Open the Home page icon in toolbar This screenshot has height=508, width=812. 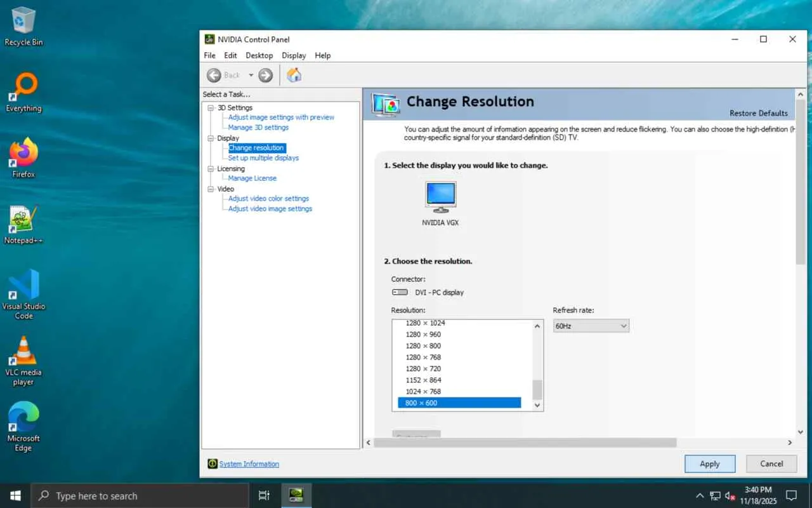tap(294, 76)
